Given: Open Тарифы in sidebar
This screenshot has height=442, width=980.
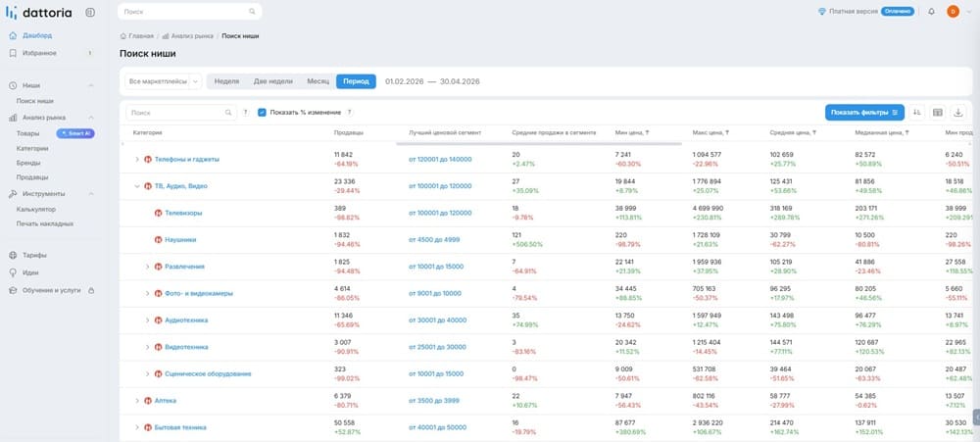Looking at the screenshot, I should click(34, 255).
